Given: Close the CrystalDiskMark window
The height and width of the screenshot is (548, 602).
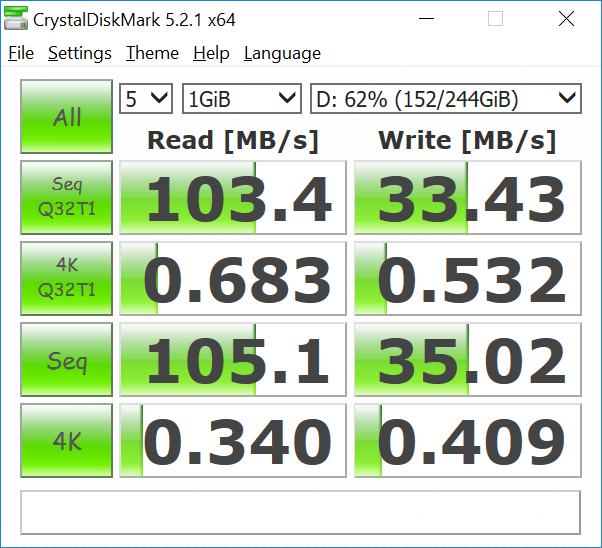Looking at the screenshot, I should coord(566,18).
